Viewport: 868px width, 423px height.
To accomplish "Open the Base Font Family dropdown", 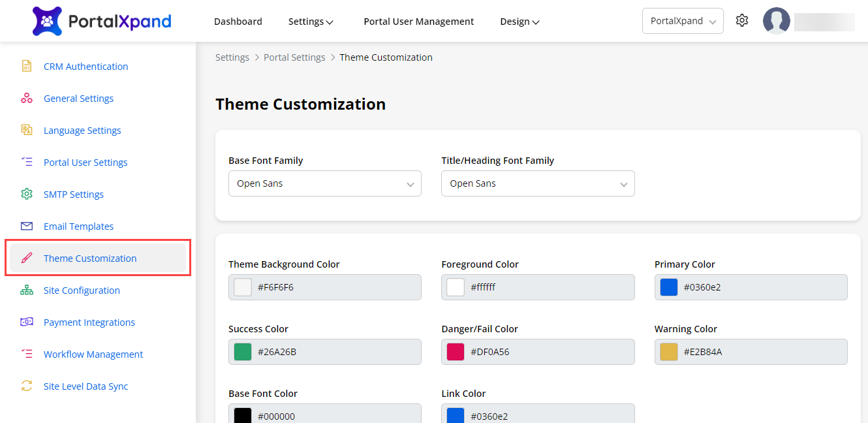I will [x=324, y=183].
